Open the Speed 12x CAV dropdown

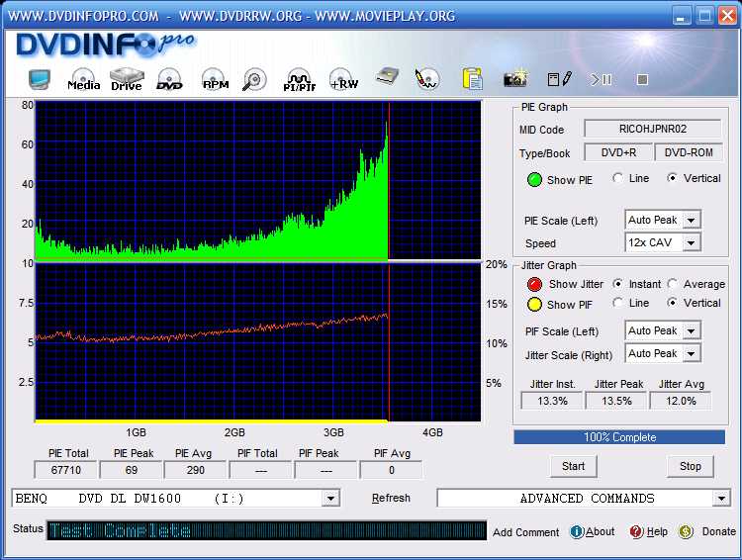[692, 242]
